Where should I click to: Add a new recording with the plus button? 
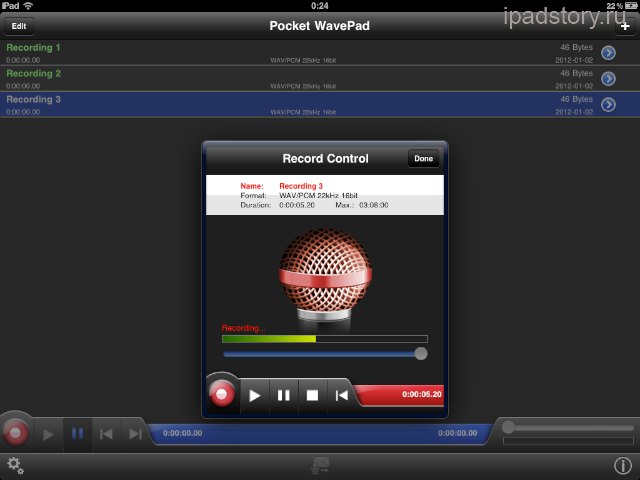pos(624,27)
